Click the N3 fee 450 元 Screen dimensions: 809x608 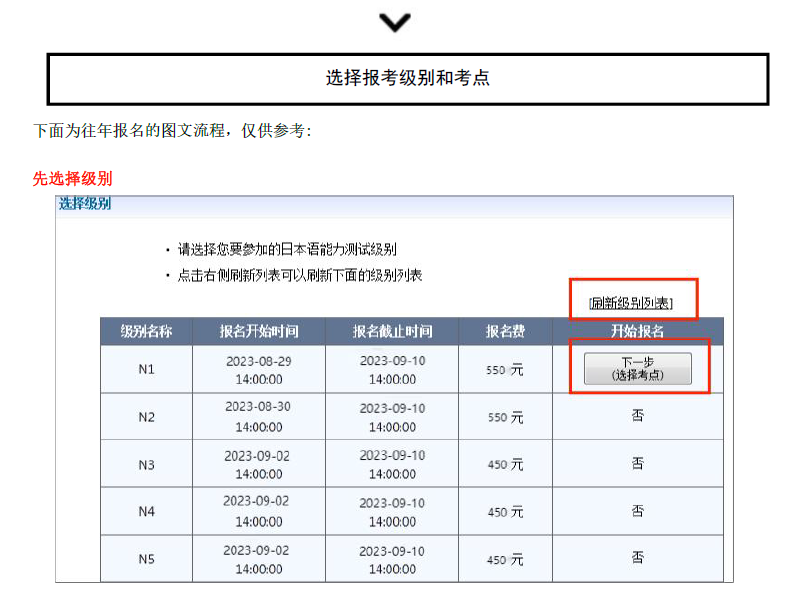coord(505,465)
